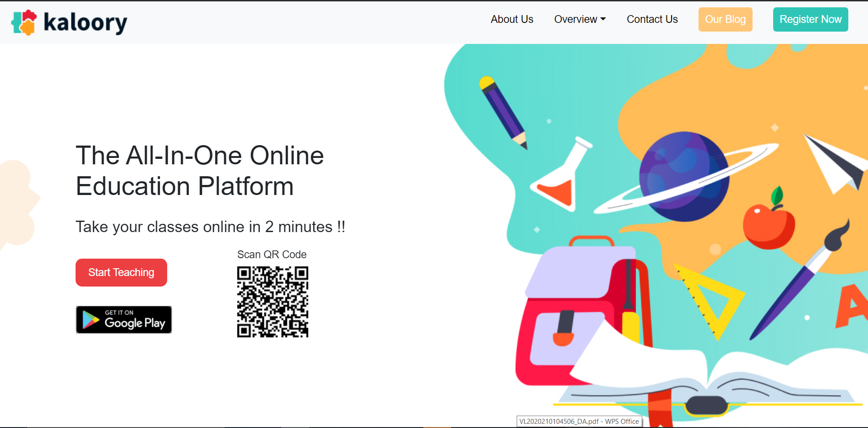The height and width of the screenshot is (428, 868).
Task: Go to Contact Us page
Action: pyautogui.click(x=652, y=19)
